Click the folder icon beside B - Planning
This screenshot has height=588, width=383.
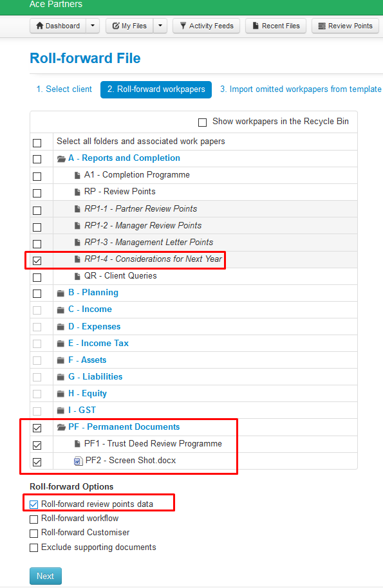pyautogui.click(x=61, y=293)
